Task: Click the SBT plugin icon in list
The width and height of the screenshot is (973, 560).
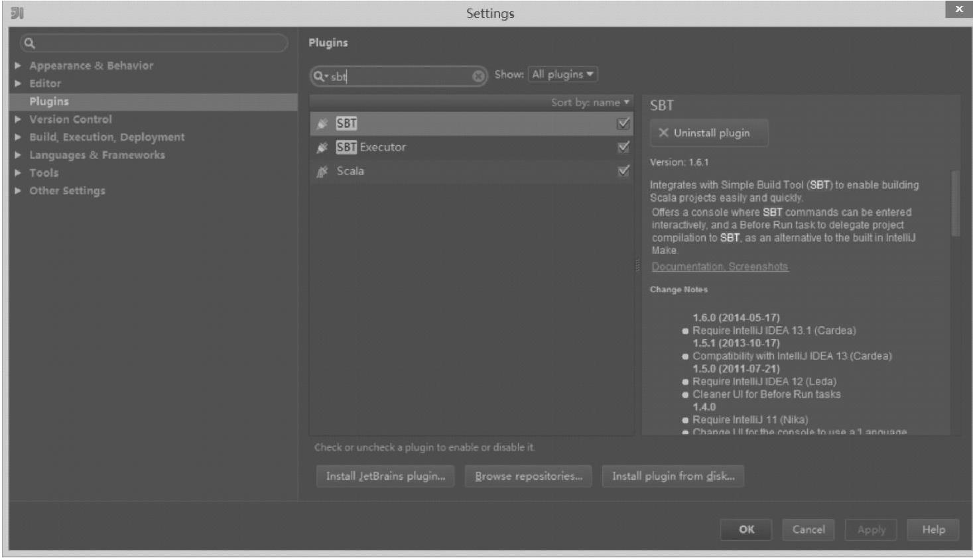Action: (x=322, y=124)
